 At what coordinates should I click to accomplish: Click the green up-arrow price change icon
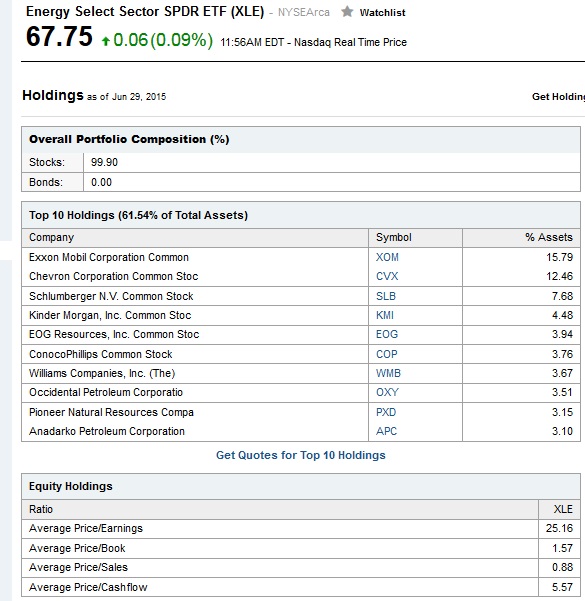[x=106, y=41]
